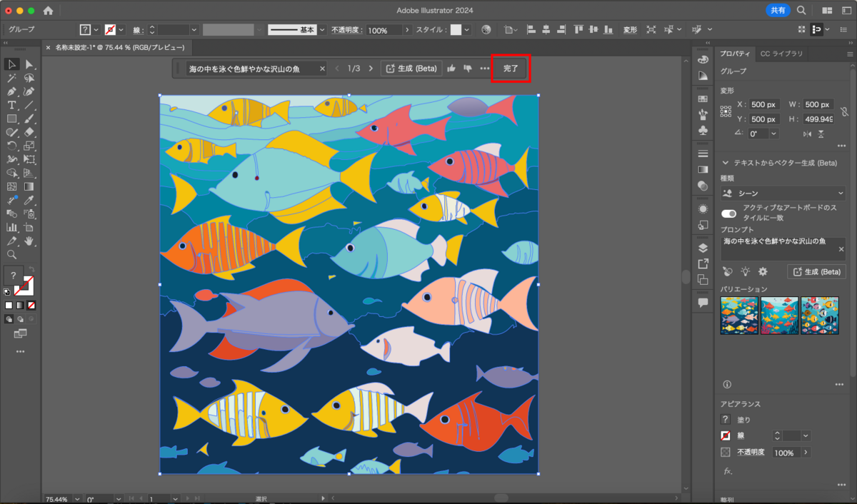Viewport: 857px width, 504px height.
Task: Click the fill color swatch in toolbox
Action: (x=12, y=276)
